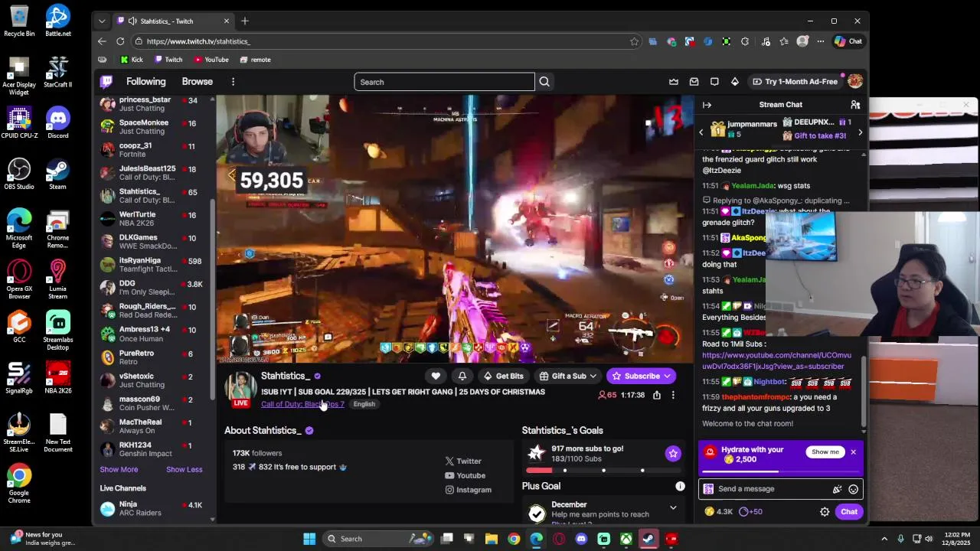The image size is (980, 551).
Task: Dismiss the Hydrate with your points banner
Action: click(x=853, y=452)
